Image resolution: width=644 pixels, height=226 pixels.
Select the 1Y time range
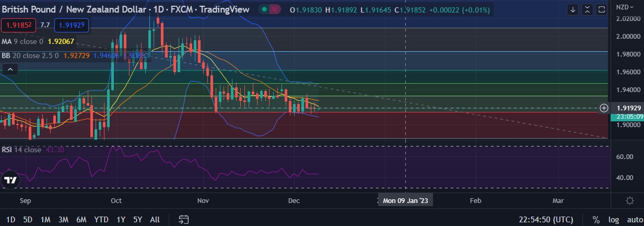pos(121,219)
